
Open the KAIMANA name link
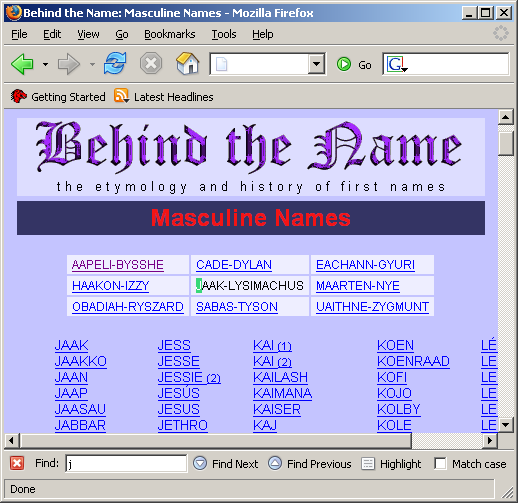(282, 393)
